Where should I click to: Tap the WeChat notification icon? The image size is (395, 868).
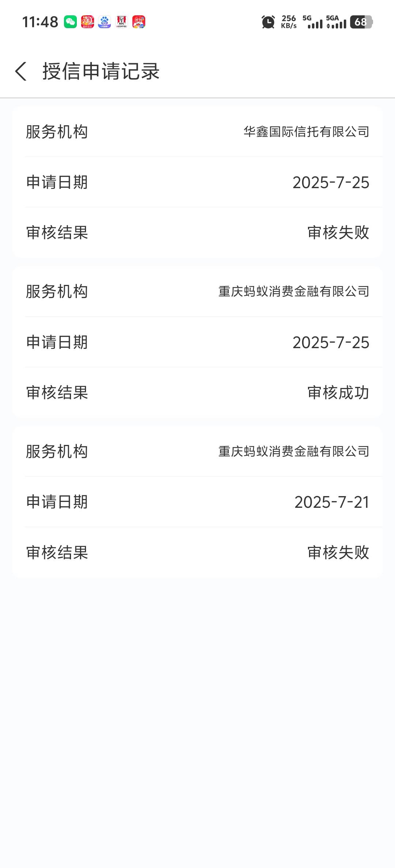70,22
